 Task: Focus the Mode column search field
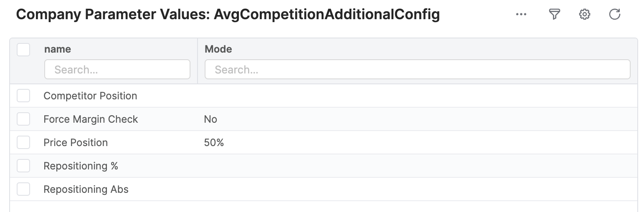(x=417, y=69)
